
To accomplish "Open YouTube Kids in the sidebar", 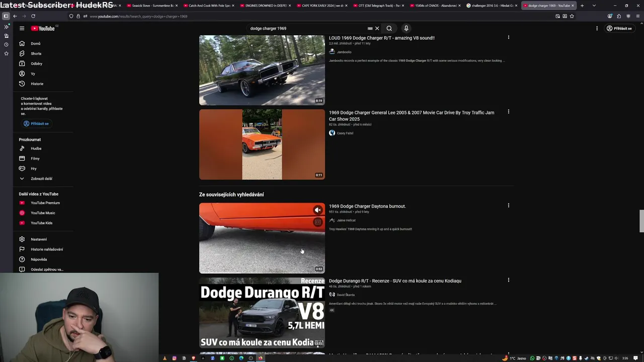I will [42, 223].
